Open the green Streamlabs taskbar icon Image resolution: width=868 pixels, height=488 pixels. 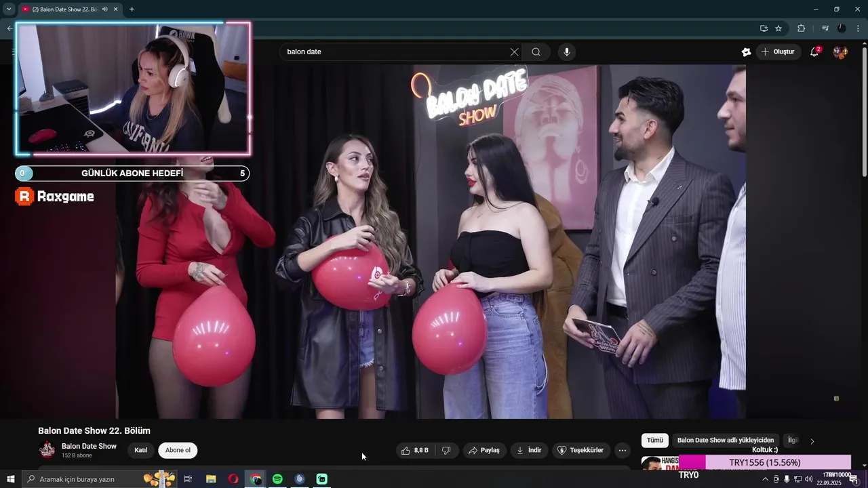tap(322, 479)
